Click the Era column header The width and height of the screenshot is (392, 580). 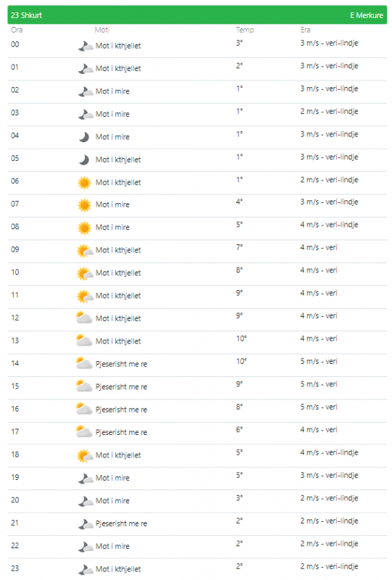point(305,30)
